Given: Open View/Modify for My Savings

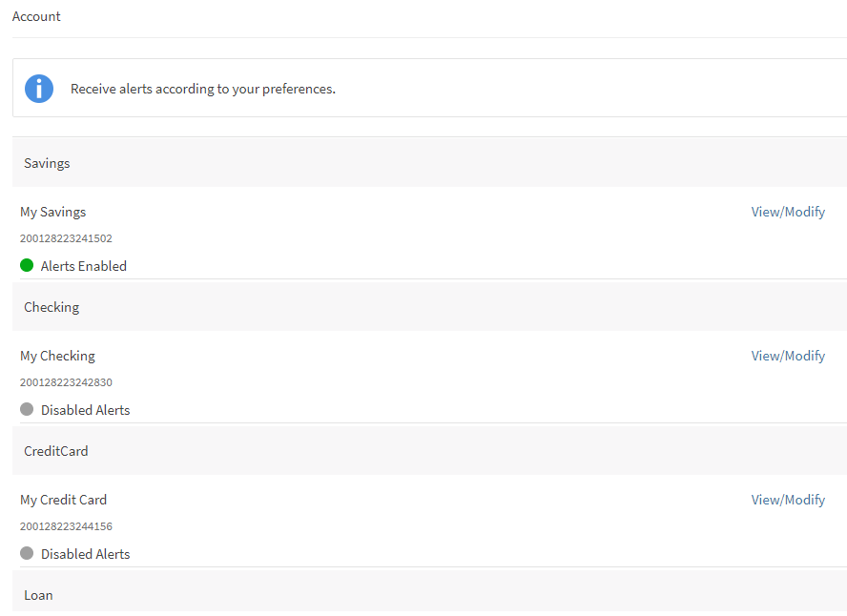Looking at the screenshot, I should coord(788,212).
